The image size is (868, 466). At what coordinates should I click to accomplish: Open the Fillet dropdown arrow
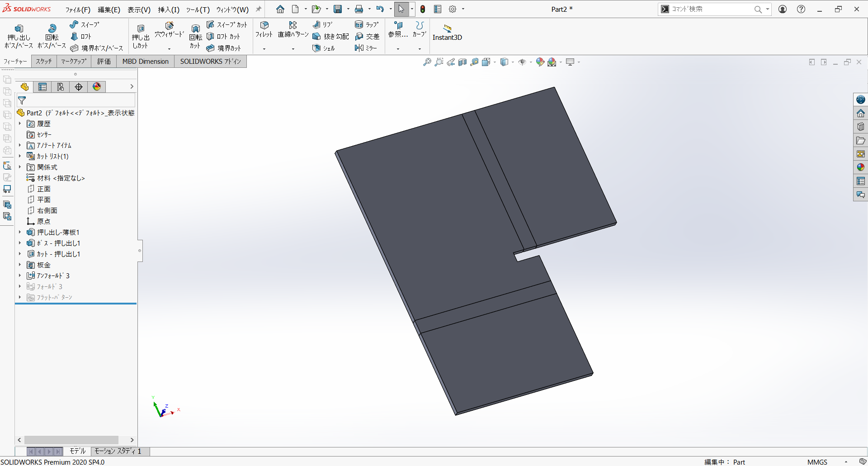click(264, 49)
